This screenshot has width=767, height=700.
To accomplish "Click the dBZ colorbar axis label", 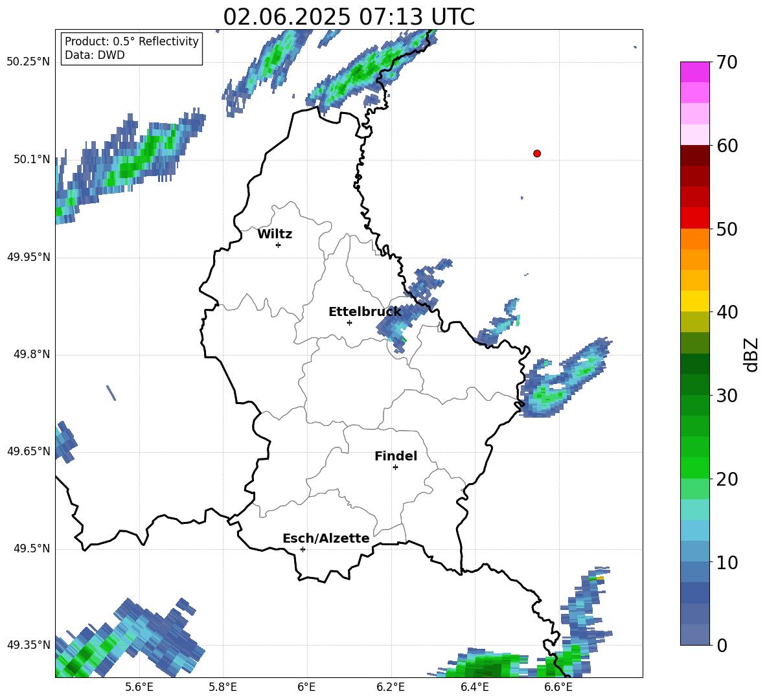I will [x=752, y=354].
